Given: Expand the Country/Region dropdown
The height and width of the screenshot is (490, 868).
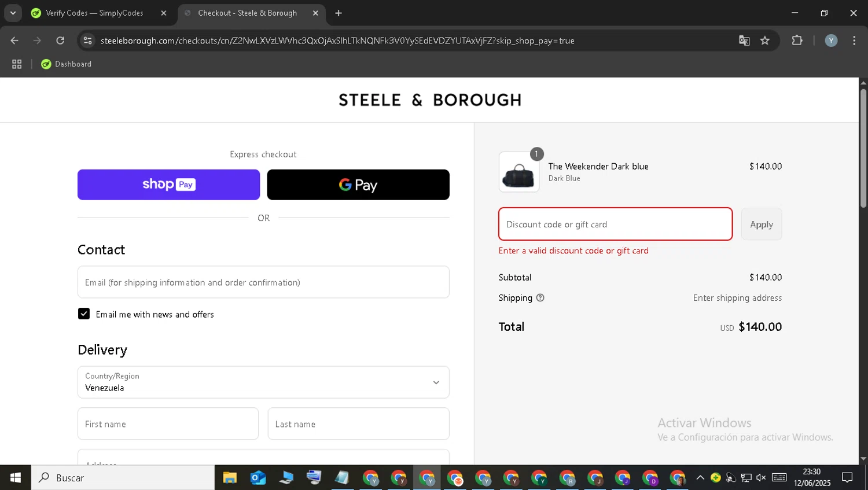Looking at the screenshot, I should pos(263,382).
